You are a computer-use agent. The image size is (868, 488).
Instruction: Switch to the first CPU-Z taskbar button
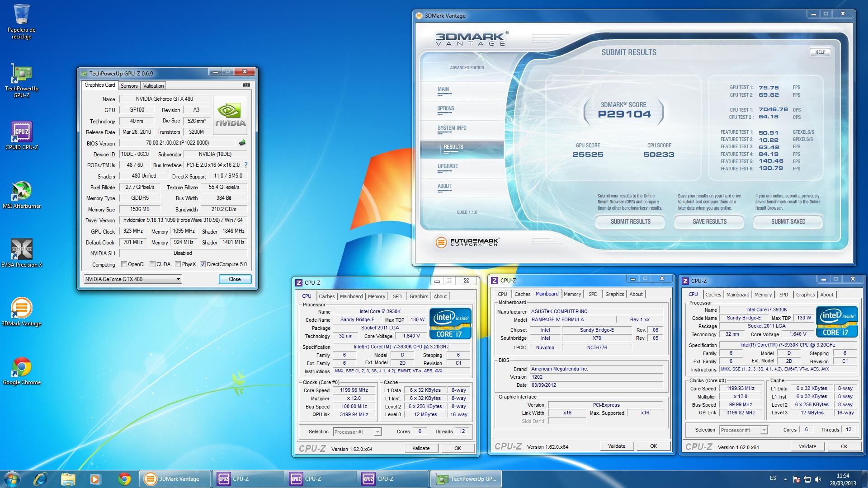coord(248,479)
